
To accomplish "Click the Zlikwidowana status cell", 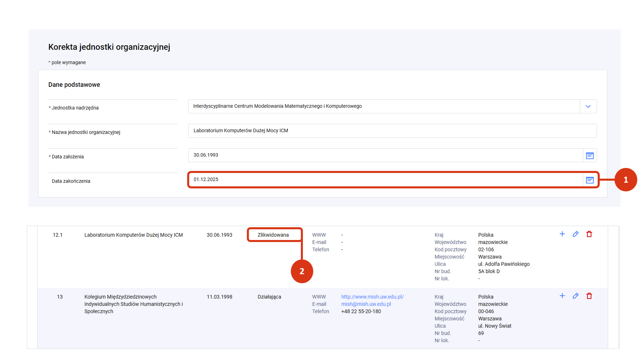I will point(273,235).
